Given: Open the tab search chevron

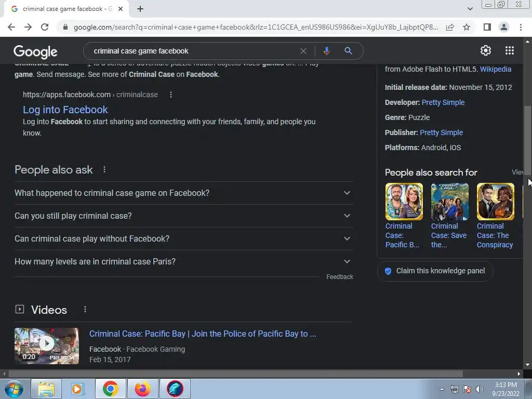Looking at the screenshot, I should click(470, 9).
